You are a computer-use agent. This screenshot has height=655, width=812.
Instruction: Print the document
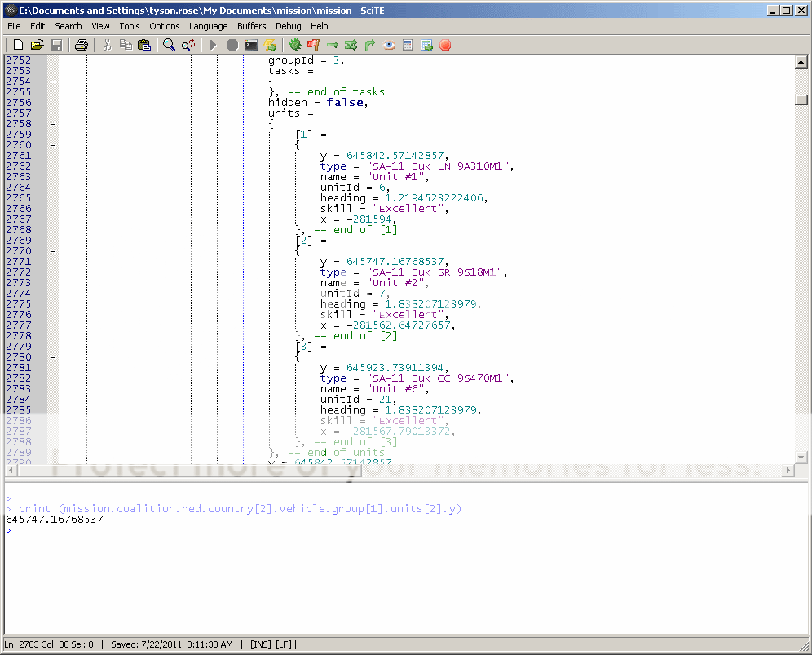click(81, 45)
